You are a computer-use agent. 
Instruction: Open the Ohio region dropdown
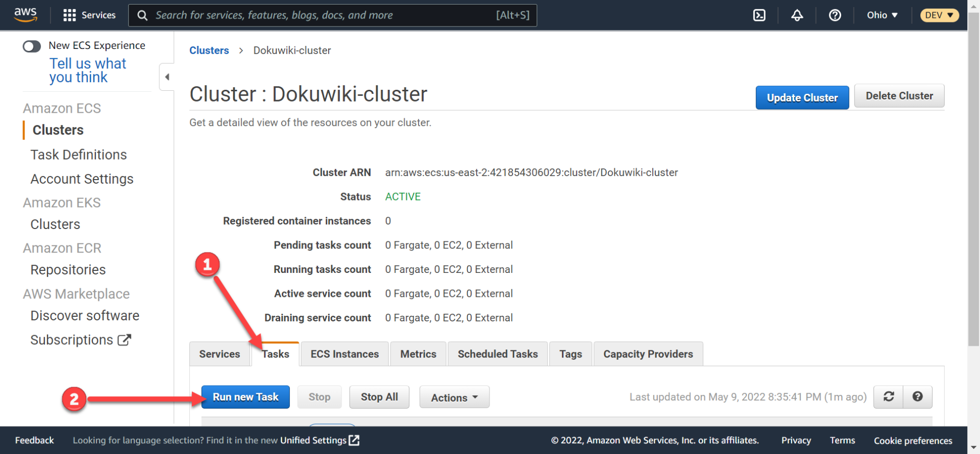click(882, 15)
